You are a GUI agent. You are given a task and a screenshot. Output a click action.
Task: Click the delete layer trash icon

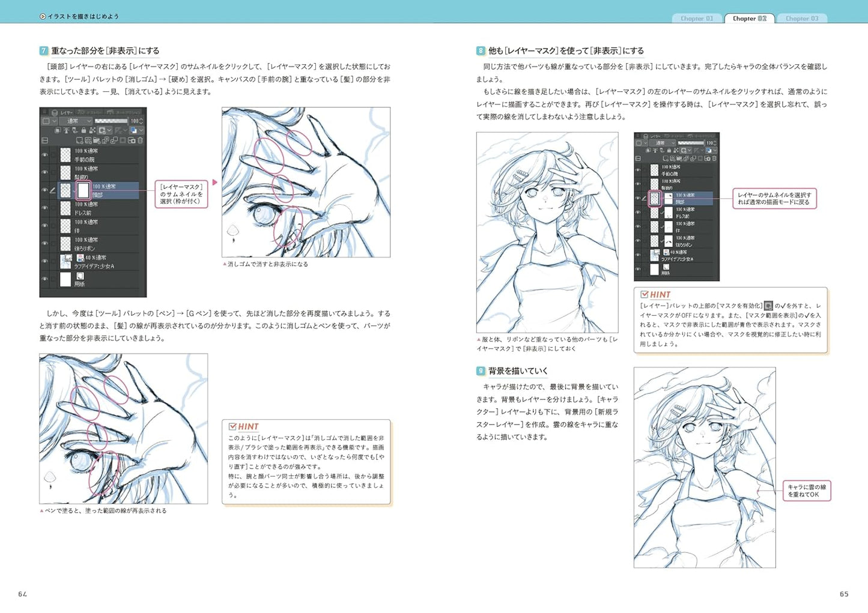(x=141, y=141)
